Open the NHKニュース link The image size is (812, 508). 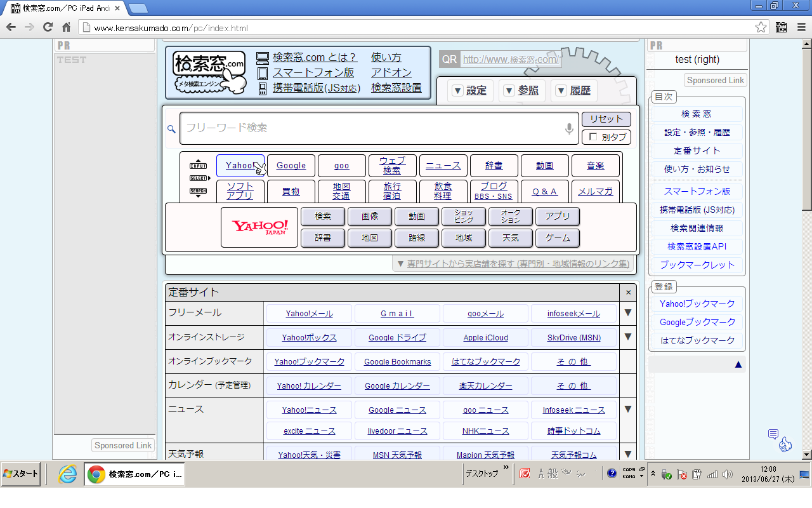(485, 431)
